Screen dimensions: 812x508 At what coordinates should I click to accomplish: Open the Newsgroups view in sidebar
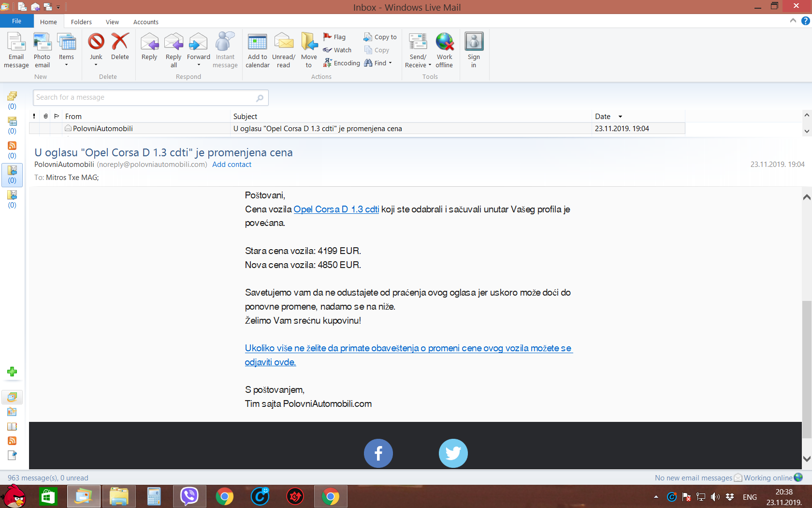[12, 455]
